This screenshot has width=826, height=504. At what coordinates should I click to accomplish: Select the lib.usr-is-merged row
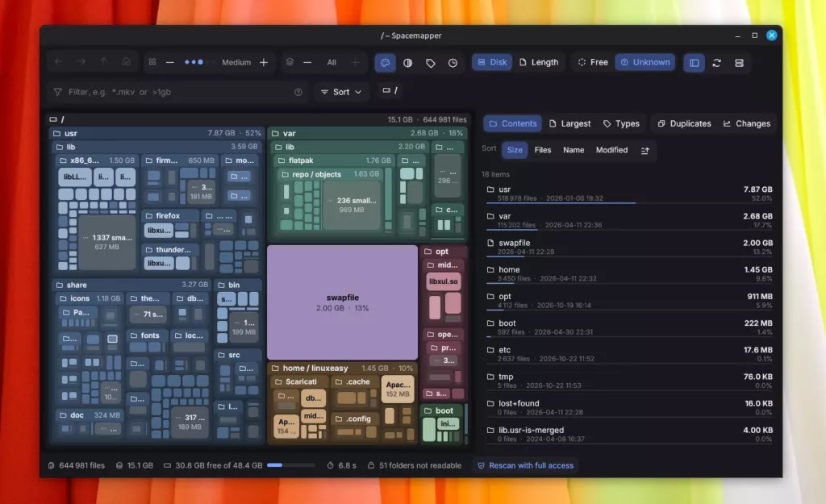(629, 434)
